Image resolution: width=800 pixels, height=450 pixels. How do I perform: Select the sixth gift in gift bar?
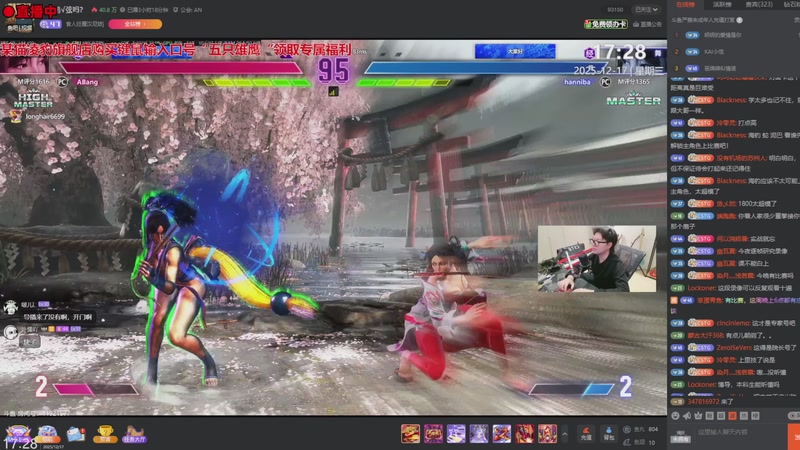coord(524,433)
